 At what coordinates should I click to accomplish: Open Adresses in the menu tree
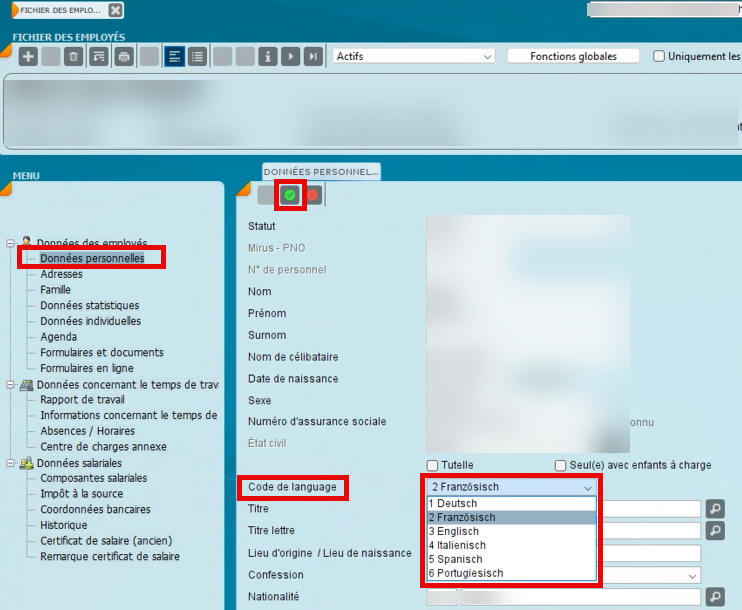(x=62, y=274)
